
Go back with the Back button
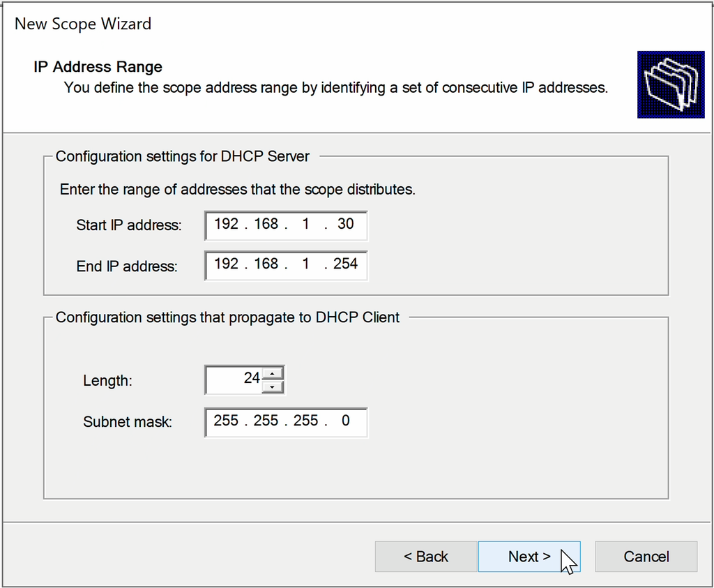coord(426,556)
